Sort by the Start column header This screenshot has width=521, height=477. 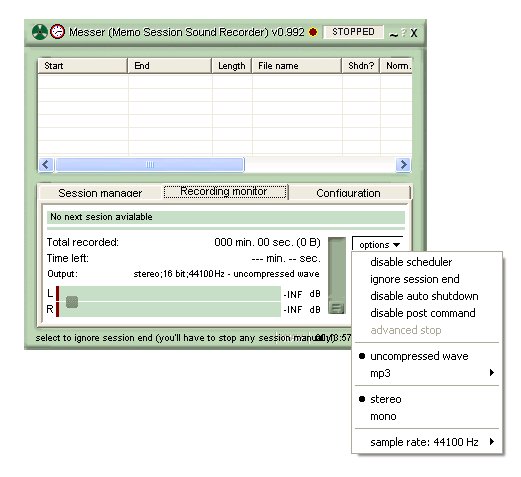click(x=83, y=66)
